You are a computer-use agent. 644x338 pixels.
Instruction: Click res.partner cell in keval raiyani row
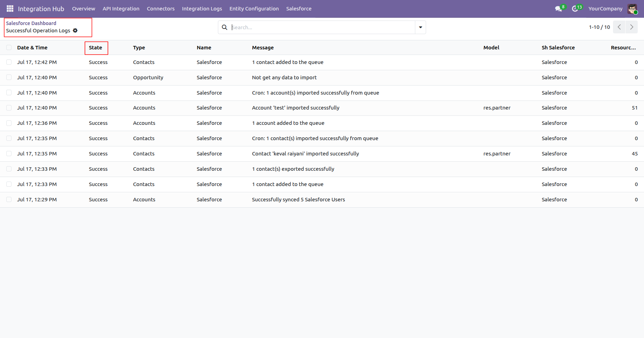pos(497,154)
